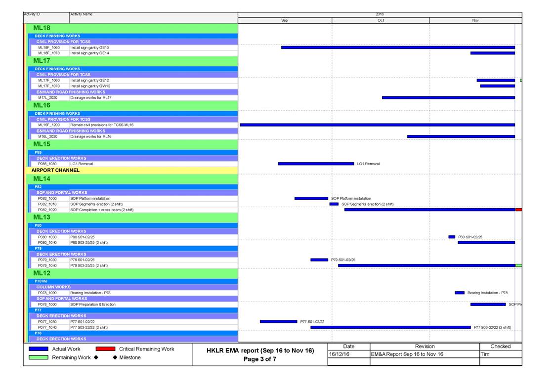Select the LG1 Removal Gantt bar
Viewport: 555px width, 392px height.
[316, 164]
